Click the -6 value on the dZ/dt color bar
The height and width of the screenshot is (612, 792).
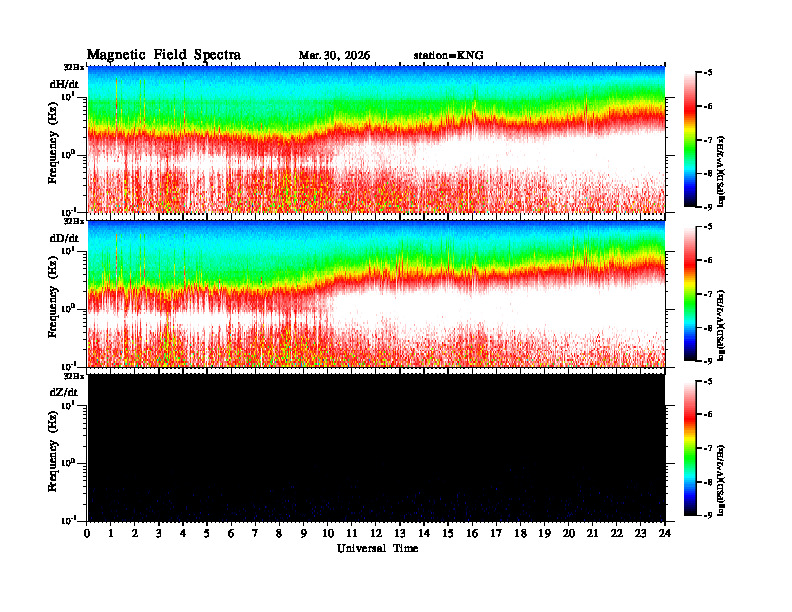click(708, 415)
